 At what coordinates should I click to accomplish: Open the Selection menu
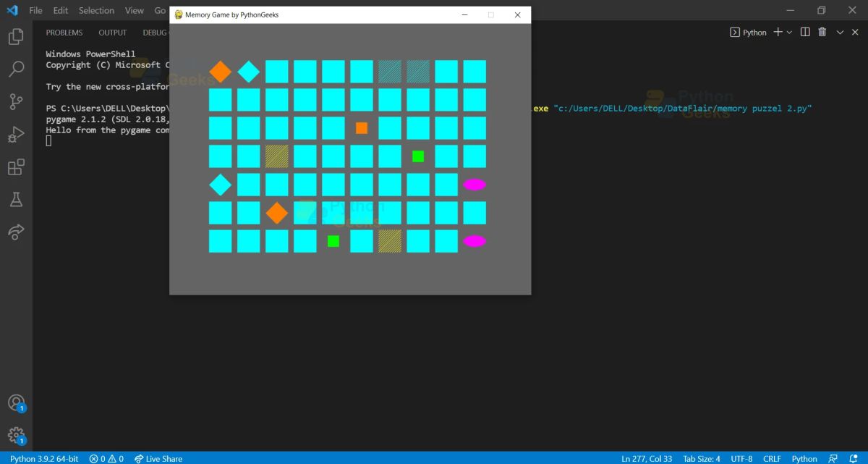point(96,10)
